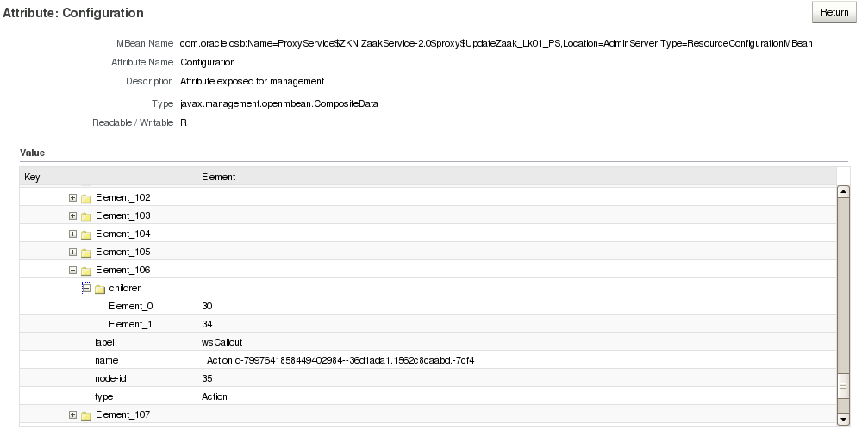868x430 pixels.
Task: Click the Key column header
Action: click(x=32, y=177)
